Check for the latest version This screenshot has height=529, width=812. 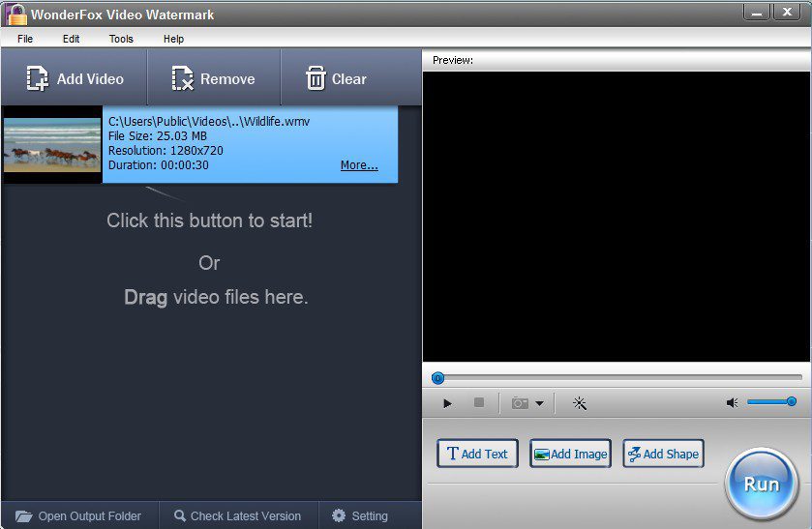point(238,516)
